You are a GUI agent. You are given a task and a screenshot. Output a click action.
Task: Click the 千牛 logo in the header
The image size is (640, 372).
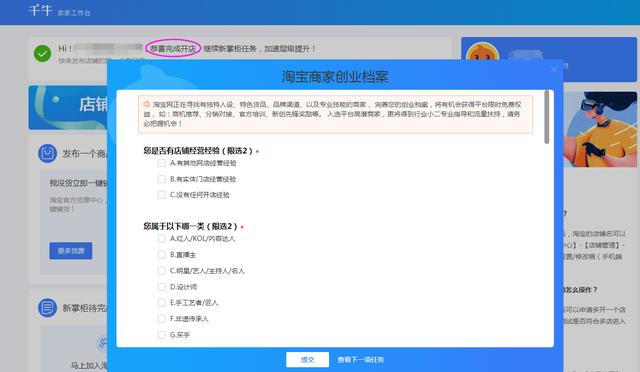pyautogui.click(x=40, y=10)
